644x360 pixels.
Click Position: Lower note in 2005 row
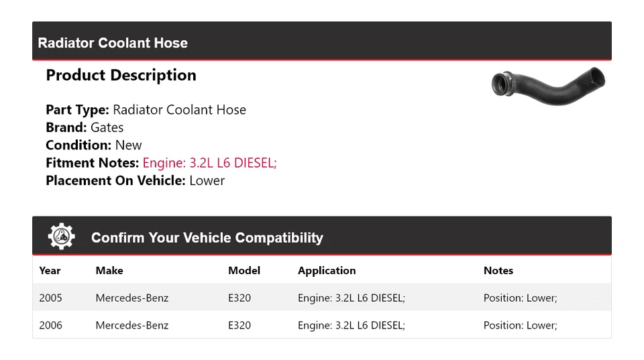[x=520, y=298]
